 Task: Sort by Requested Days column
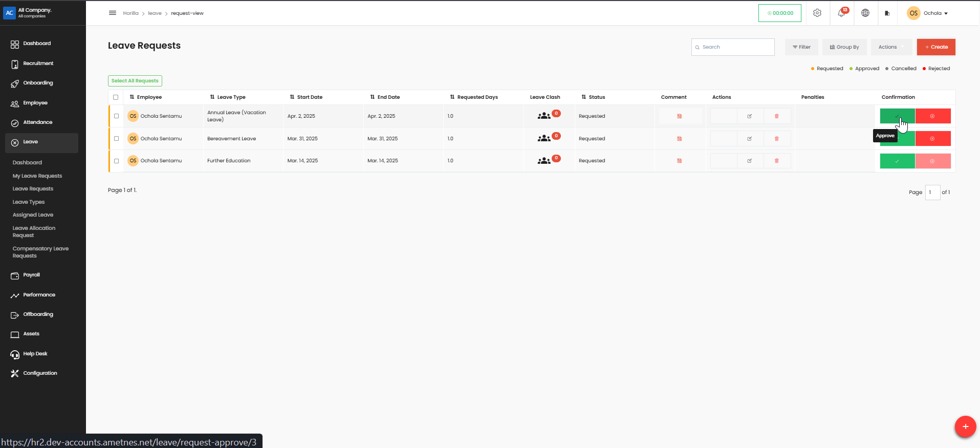tap(474, 97)
